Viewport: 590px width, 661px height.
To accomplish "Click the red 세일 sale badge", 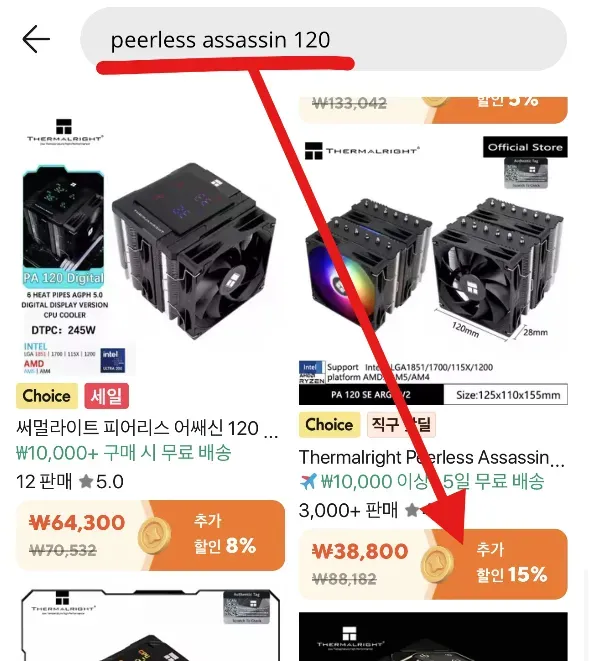I will pyautogui.click(x=107, y=396).
